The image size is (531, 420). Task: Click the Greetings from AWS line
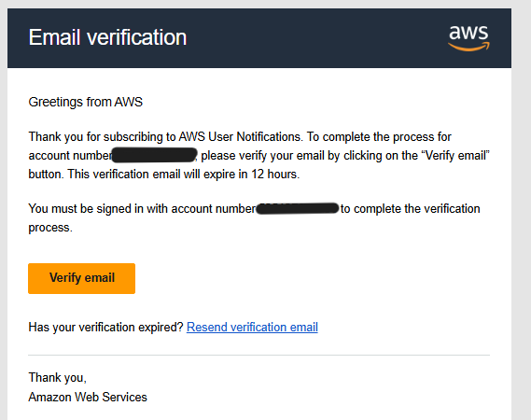(x=85, y=102)
